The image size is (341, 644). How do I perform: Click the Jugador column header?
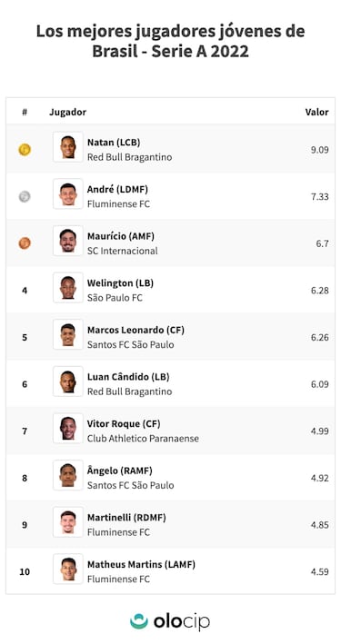coord(68,112)
